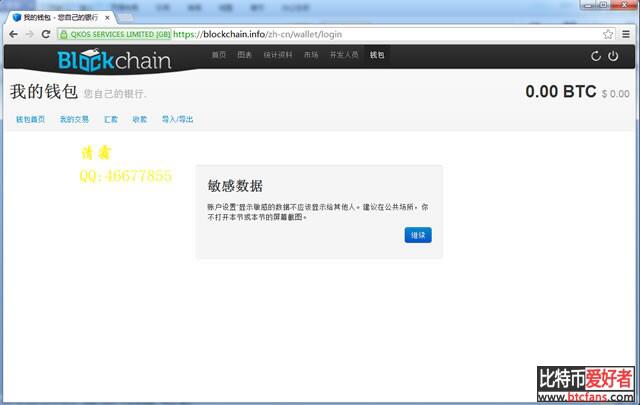The width and height of the screenshot is (640, 405).
Task: Switch to the 导入/导出 tab
Action: click(x=178, y=120)
